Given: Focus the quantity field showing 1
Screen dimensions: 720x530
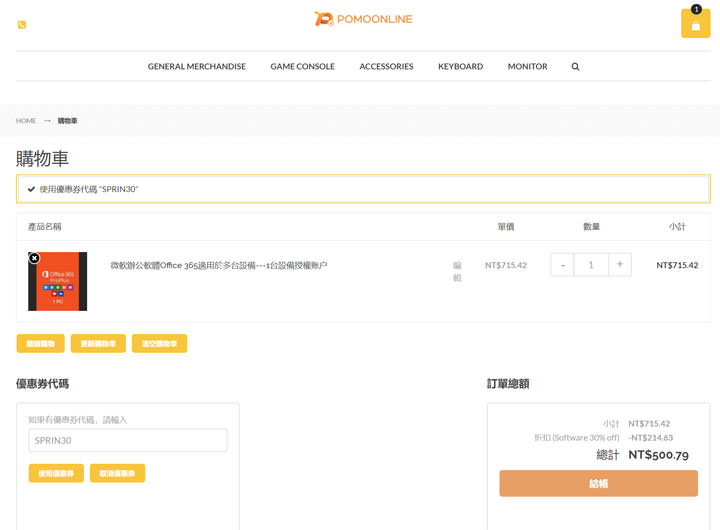Looking at the screenshot, I should point(591,265).
